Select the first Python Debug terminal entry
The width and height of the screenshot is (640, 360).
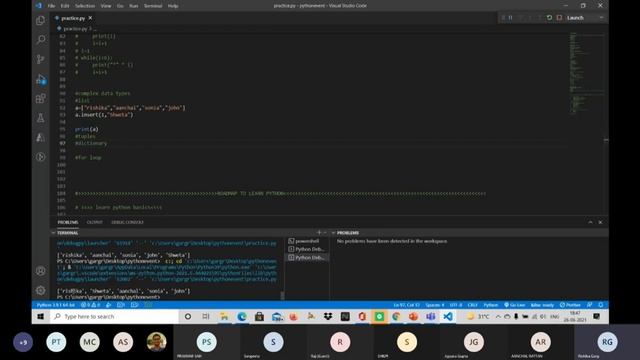[x=307, y=249]
